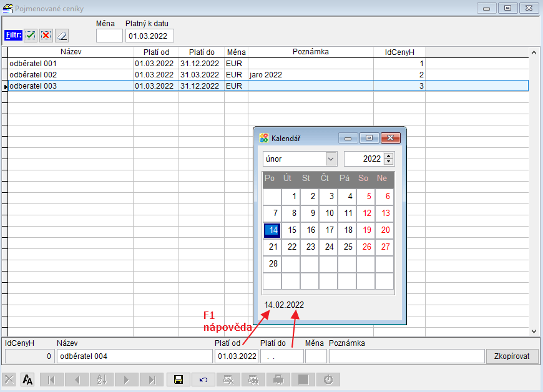
Task: Clear filter values with the eraser icon
Action: 62,36
